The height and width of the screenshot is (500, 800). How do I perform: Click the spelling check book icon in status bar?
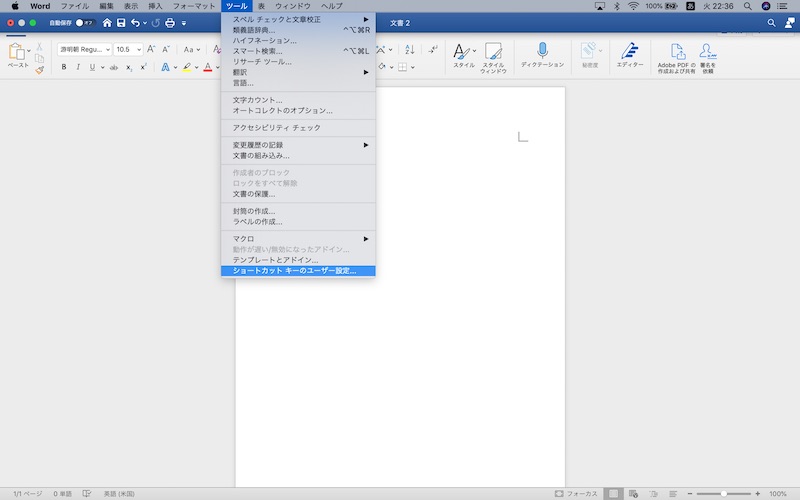click(87, 493)
